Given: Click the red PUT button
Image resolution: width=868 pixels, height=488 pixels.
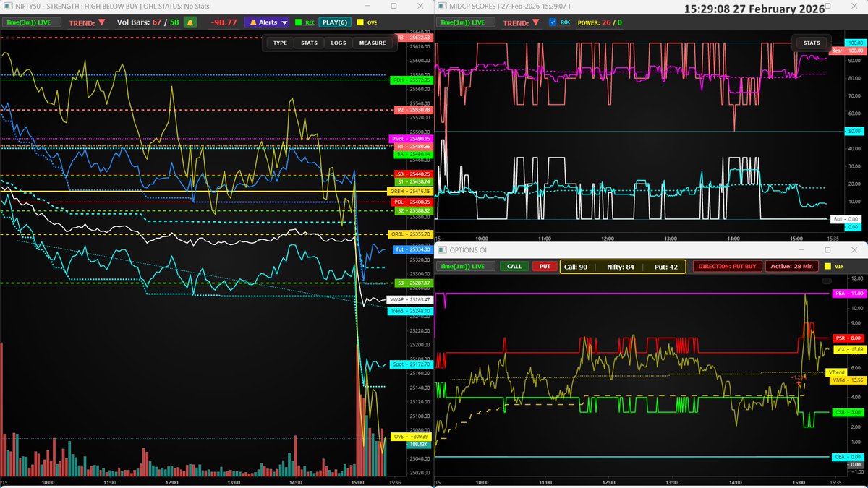Looking at the screenshot, I should tap(543, 266).
